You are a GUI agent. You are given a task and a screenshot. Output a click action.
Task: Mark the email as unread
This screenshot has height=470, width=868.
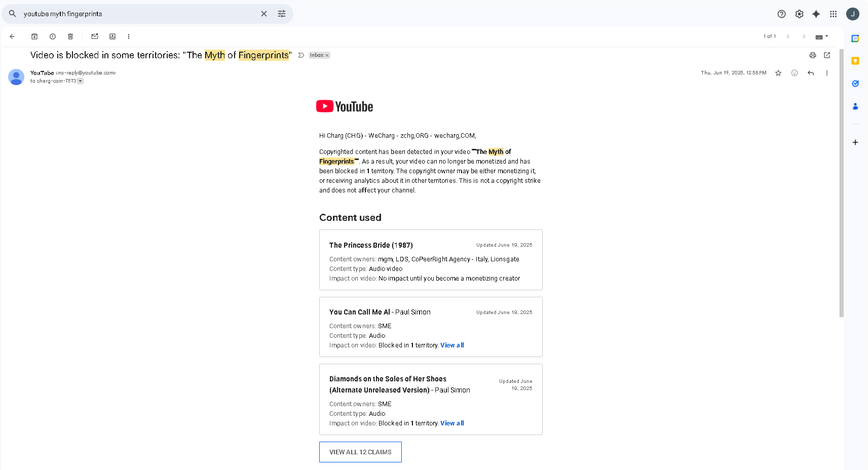point(95,36)
